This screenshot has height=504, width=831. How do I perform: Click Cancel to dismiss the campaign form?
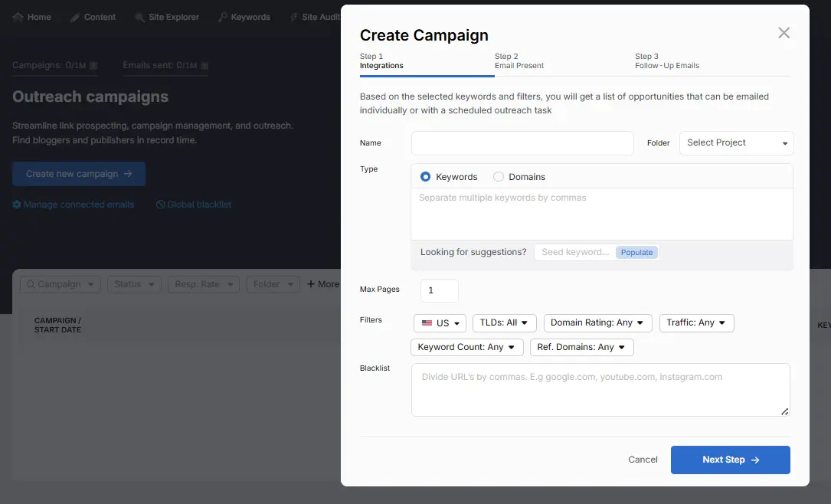tap(643, 460)
